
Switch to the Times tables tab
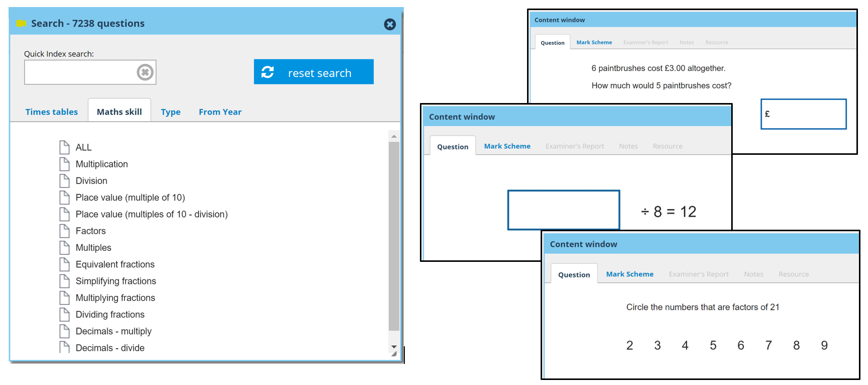coord(51,112)
